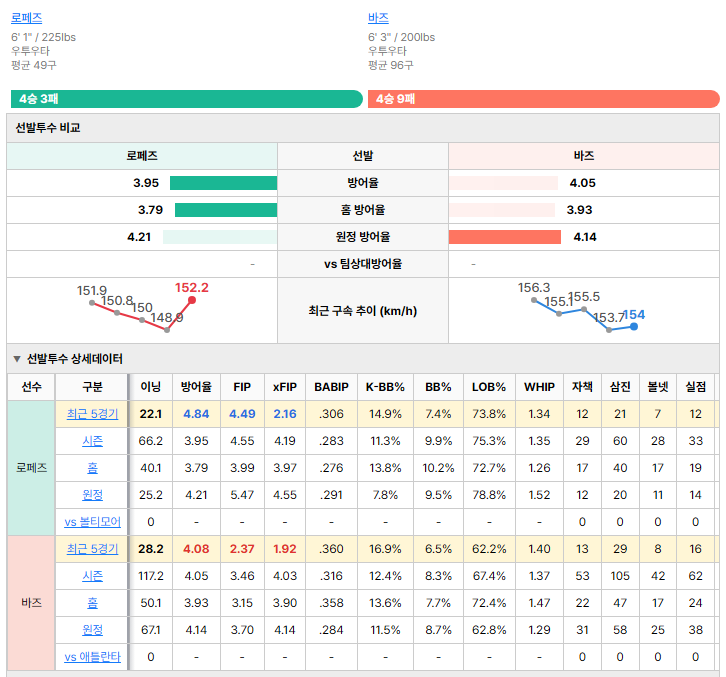Open the vs 애틀란타 link
This screenshot has width=726, height=677.
(x=92, y=657)
